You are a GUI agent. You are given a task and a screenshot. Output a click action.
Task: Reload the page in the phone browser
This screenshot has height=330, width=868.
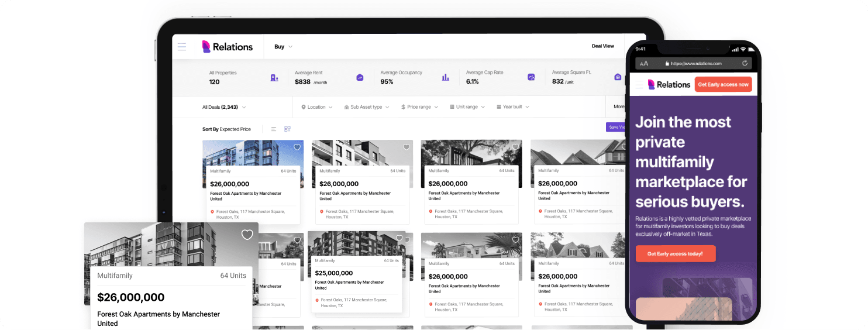click(745, 63)
